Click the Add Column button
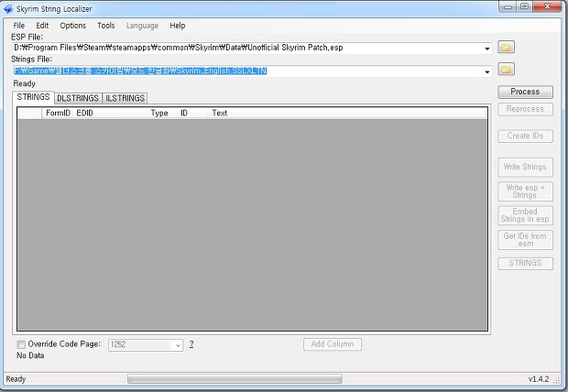The image size is (568, 392). point(333,344)
